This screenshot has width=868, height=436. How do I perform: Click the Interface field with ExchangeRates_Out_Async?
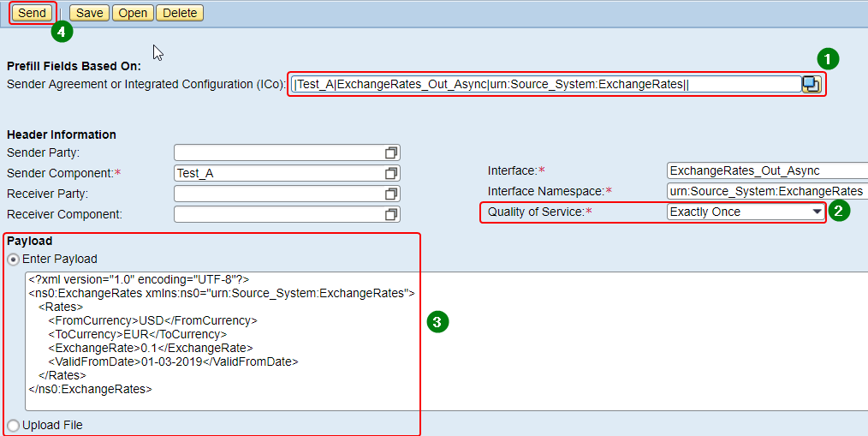tap(767, 170)
